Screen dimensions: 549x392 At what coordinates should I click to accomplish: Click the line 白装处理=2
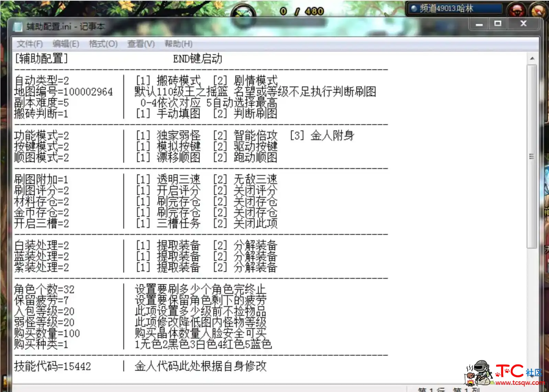(x=42, y=245)
